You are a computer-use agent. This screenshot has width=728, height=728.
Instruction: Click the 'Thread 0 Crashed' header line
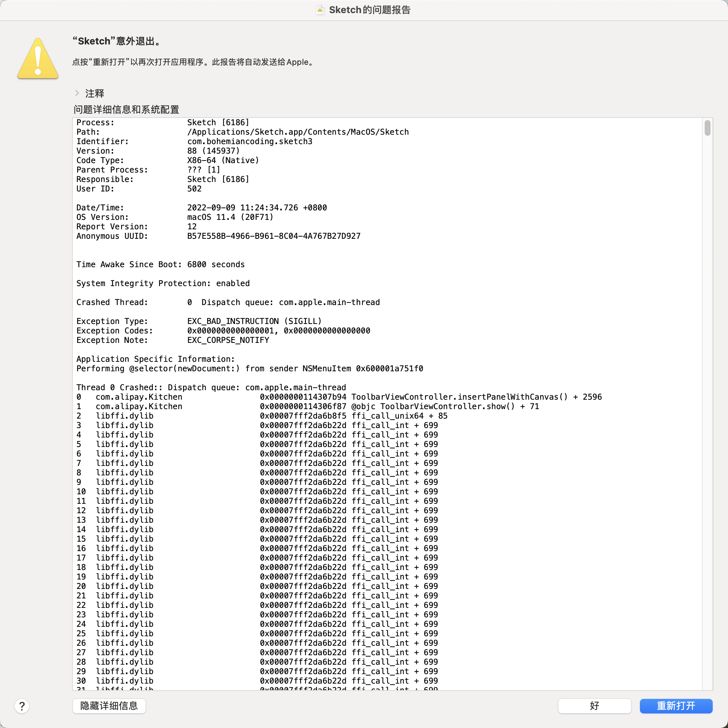[211, 387]
